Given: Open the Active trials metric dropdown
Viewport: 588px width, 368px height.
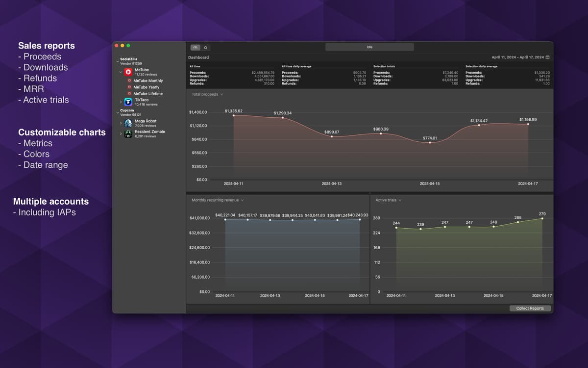Looking at the screenshot, I should click(388, 200).
